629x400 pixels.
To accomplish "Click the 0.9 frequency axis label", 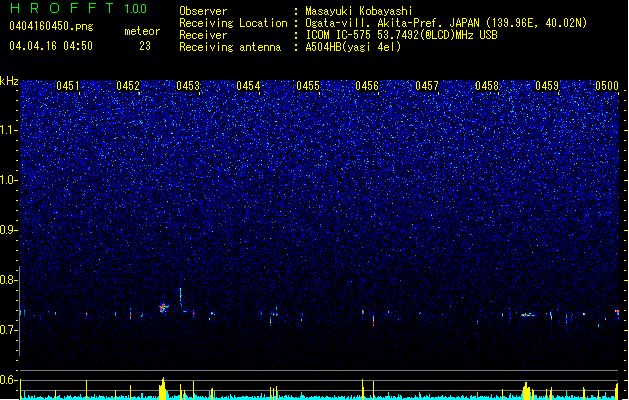I will click(9, 230).
